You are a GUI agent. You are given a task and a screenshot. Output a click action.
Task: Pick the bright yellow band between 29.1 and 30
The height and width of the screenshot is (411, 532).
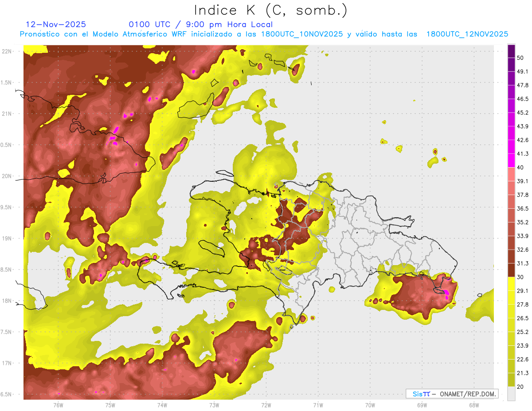511,284
